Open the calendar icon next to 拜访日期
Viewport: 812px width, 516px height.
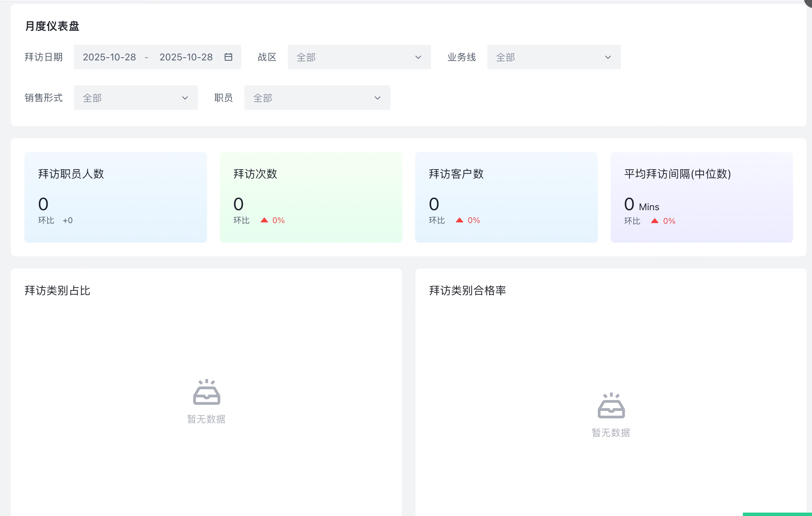[228, 57]
